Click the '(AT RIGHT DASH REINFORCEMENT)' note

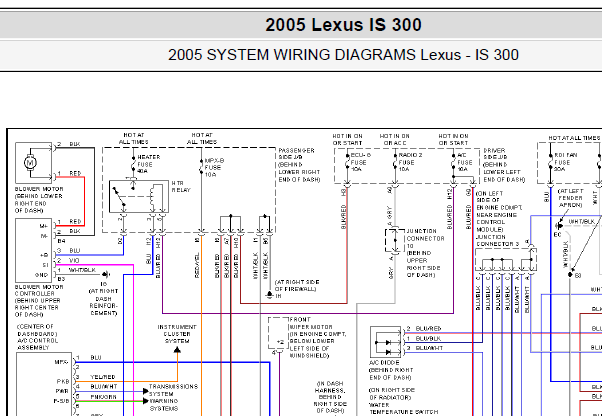pos(103,302)
